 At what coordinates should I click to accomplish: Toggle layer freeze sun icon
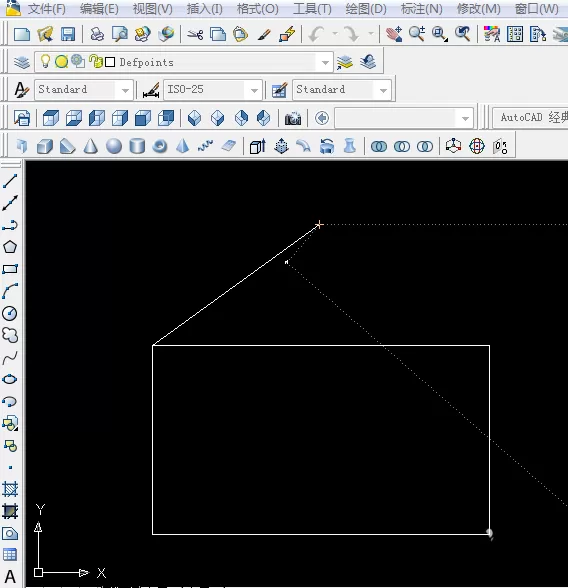[61, 62]
